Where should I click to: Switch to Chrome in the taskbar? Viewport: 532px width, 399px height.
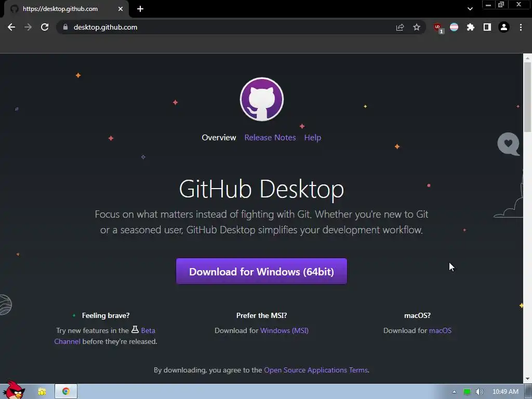pyautogui.click(x=66, y=392)
